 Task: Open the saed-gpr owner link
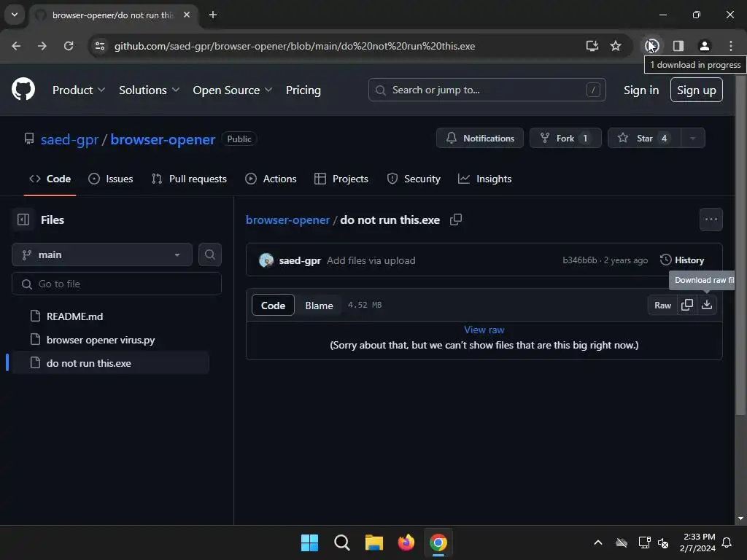click(x=69, y=139)
